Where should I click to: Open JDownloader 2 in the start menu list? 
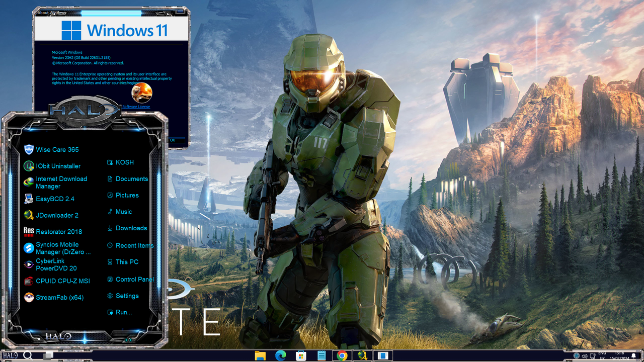(51, 215)
